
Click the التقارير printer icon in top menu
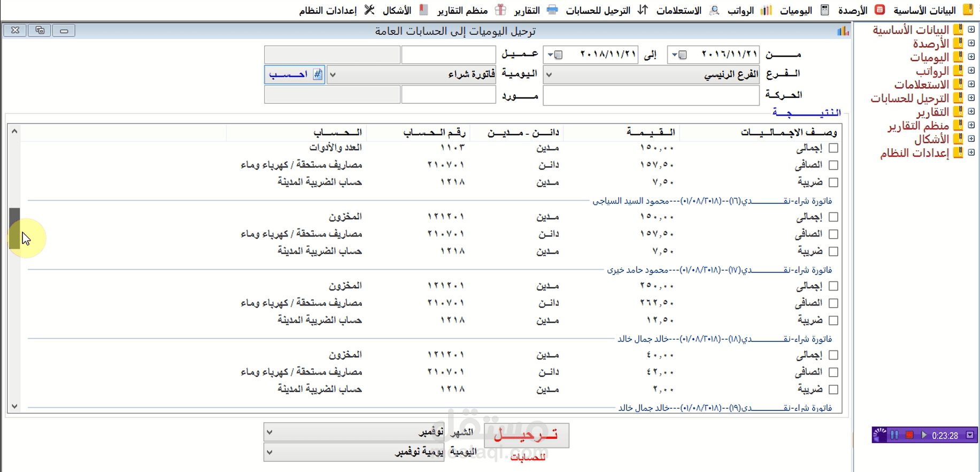(552, 10)
